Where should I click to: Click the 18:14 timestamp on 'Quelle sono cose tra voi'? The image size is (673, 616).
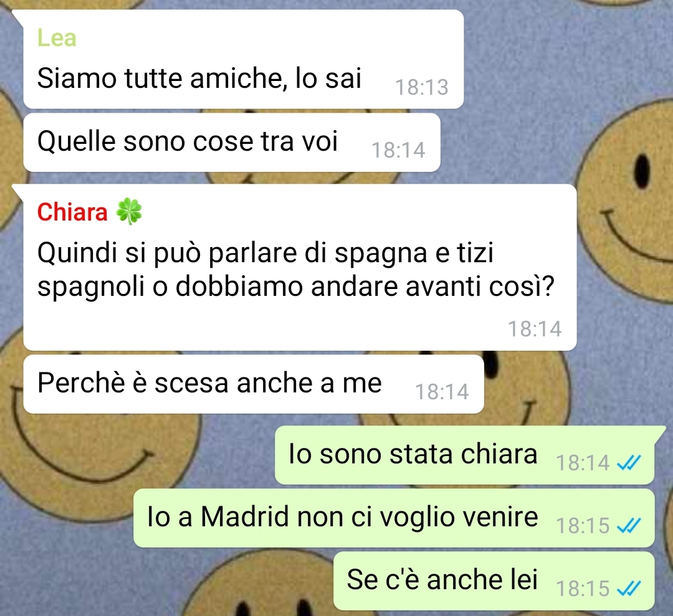coord(398,150)
